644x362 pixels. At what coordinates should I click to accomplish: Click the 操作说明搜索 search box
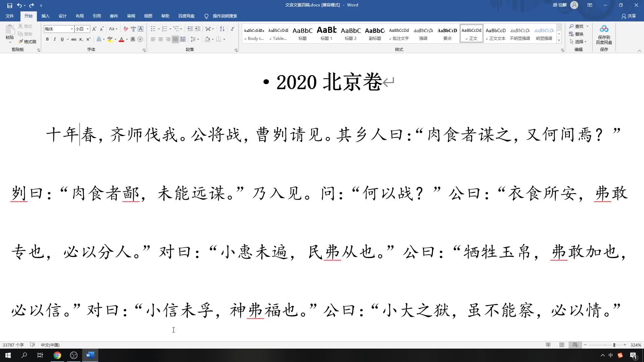coord(225,16)
